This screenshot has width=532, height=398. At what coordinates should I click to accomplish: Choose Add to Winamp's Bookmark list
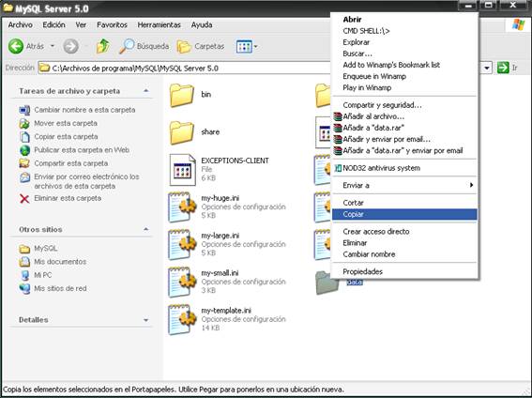(404, 65)
